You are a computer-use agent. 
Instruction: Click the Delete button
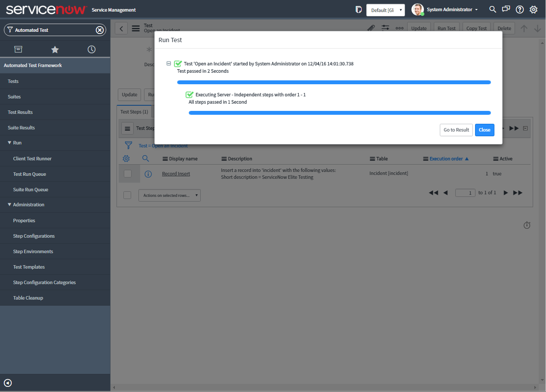tap(504, 28)
